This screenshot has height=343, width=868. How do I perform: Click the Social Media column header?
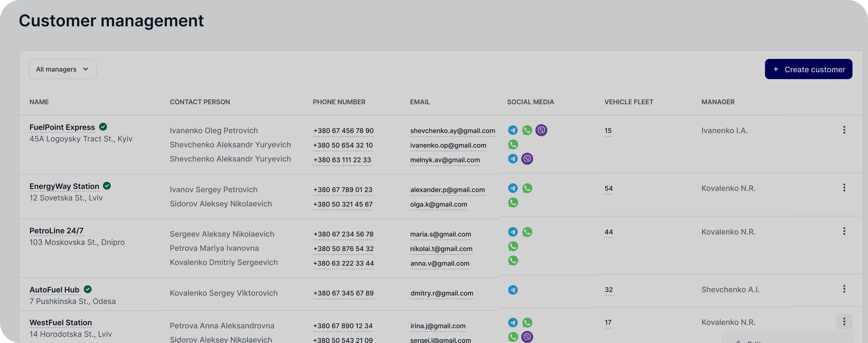click(531, 102)
